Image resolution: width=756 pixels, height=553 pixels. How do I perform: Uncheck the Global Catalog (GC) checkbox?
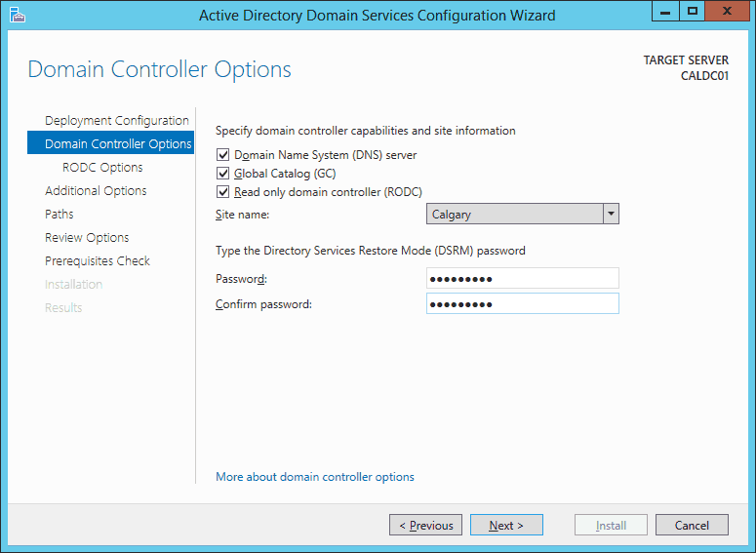[222, 173]
